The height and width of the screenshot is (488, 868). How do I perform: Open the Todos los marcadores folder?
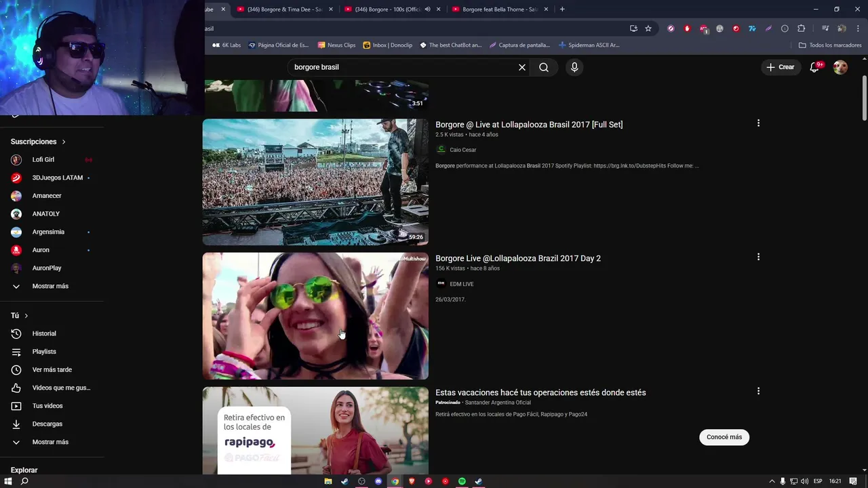pyautogui.click(x=830, y=45)
